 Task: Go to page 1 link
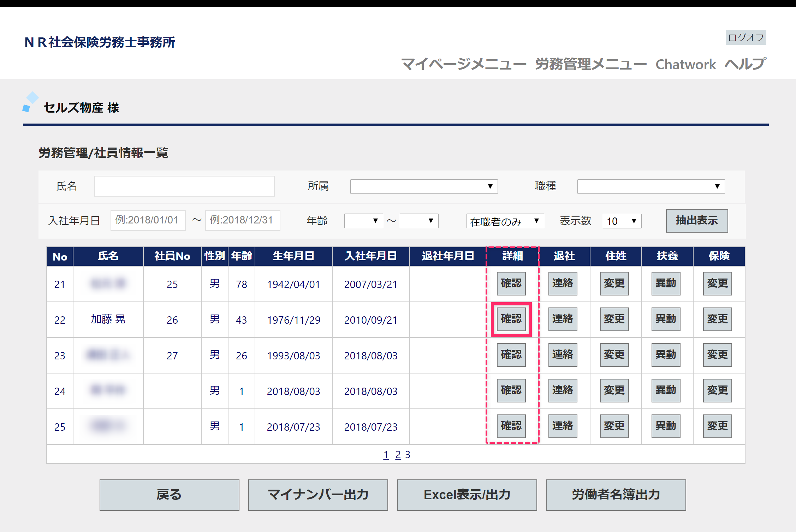click(x=386, y=455)
